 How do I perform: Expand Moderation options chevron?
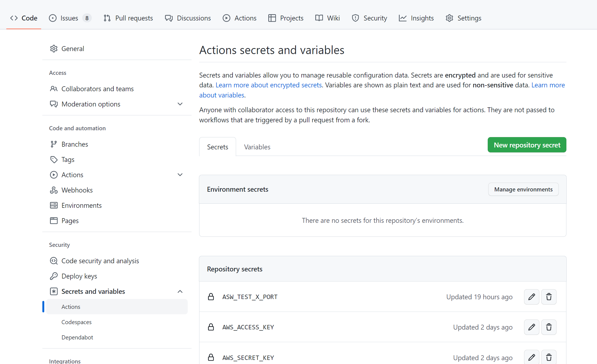(180, 104)
